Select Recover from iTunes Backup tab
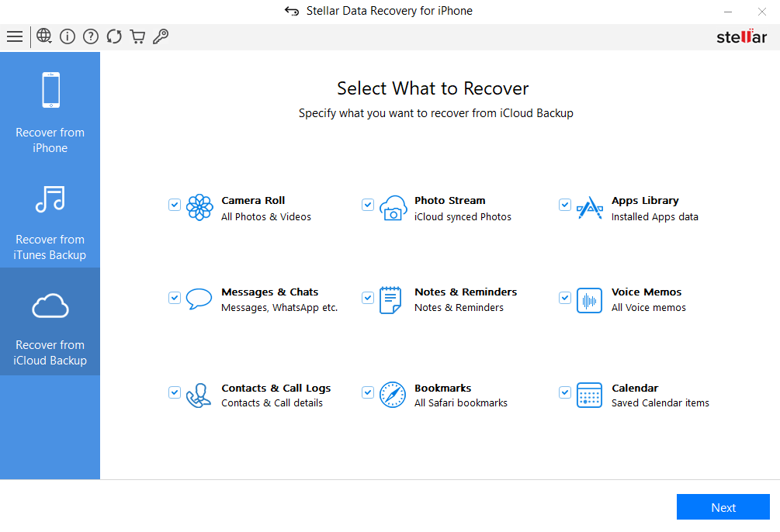Screen dimensions: 780x532 (50, 220)
